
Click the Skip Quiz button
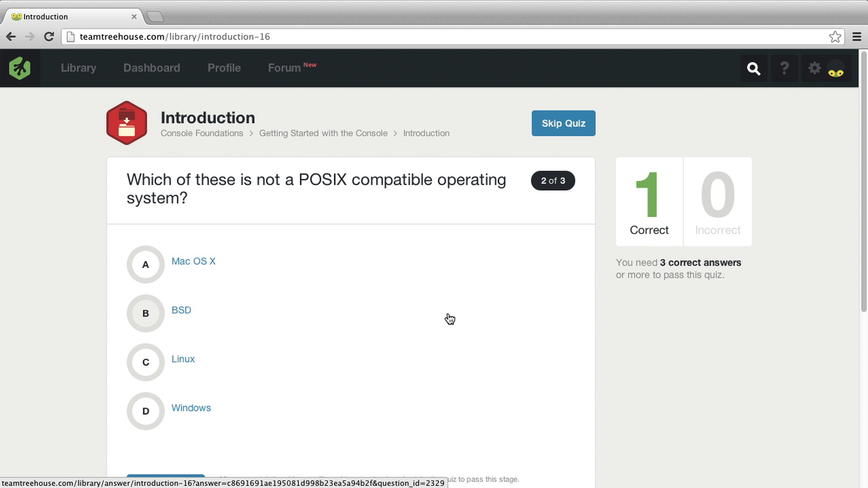563,123
